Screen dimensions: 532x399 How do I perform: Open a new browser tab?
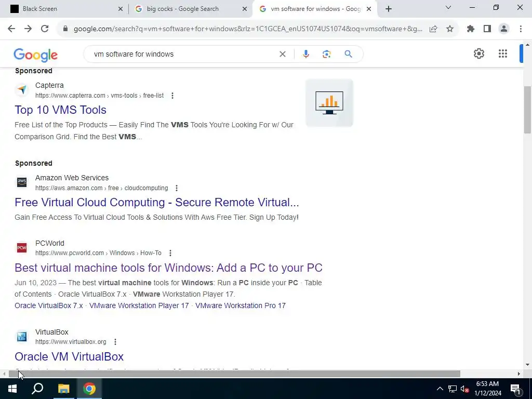pyautogui.click(x=389, y=9)
